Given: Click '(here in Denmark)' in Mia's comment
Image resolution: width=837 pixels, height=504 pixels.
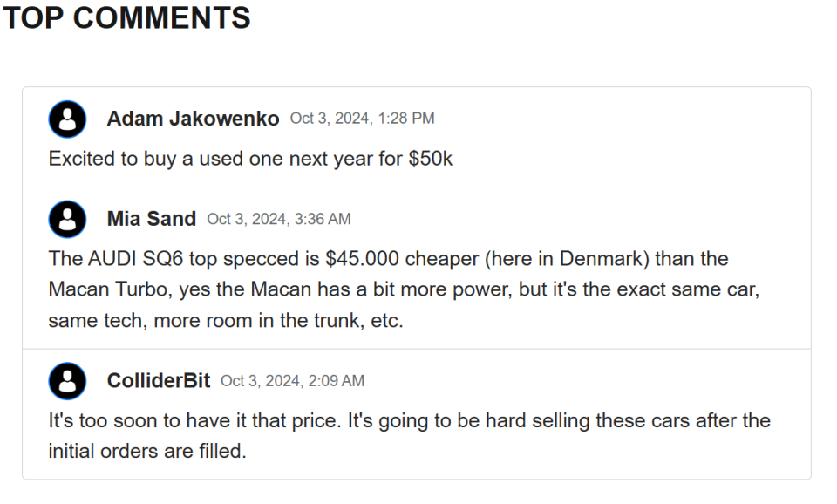Looking at the screenshot, I should click(x=567, y=259).
